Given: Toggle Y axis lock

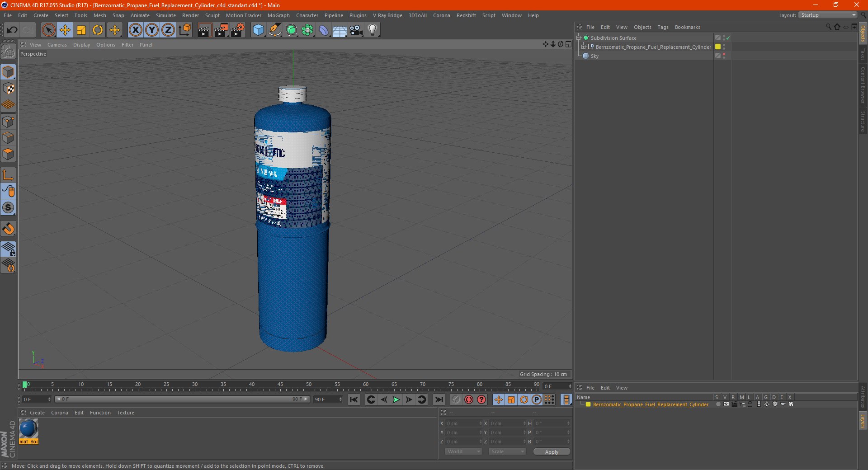Looking at the screenshot, I should click(152, 30).
